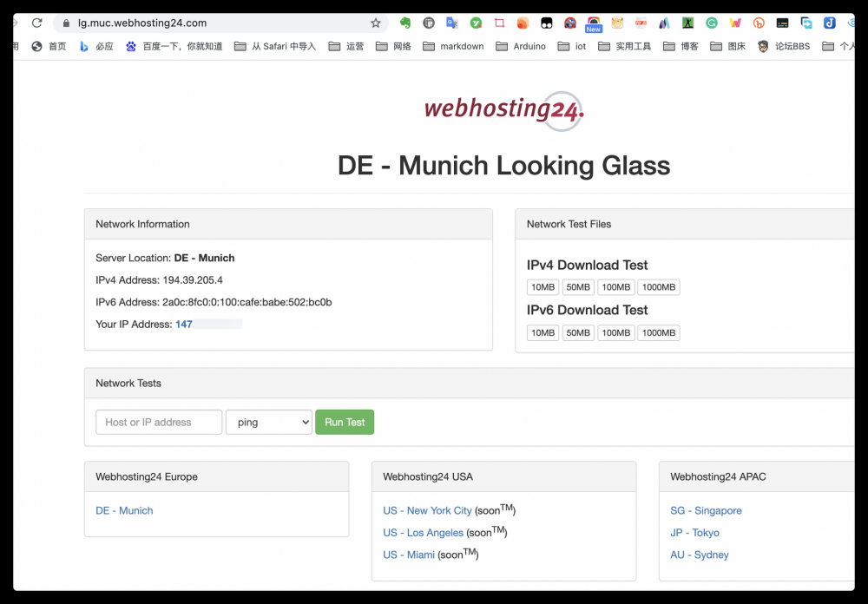
Task: Click the Grammarly extension icon
Action: tap(712, 23)
